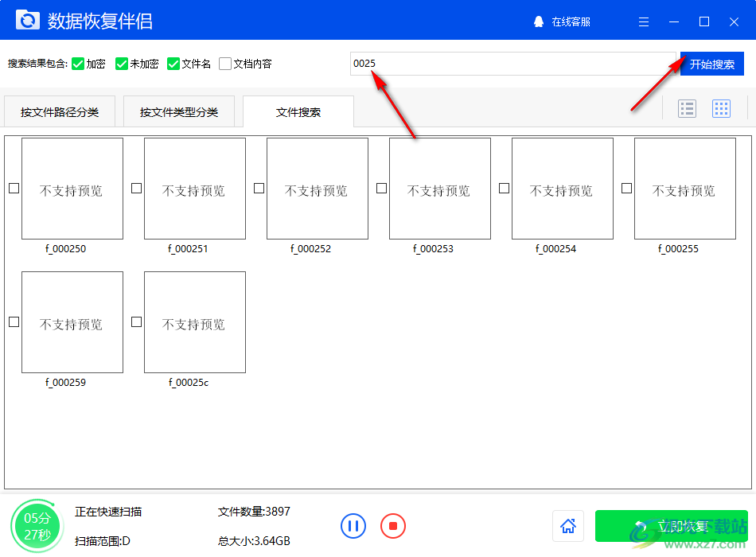The image size is (756, 557).
Task: Switch to list view mode
Action: pyautogui.click(x=688, y=107)
